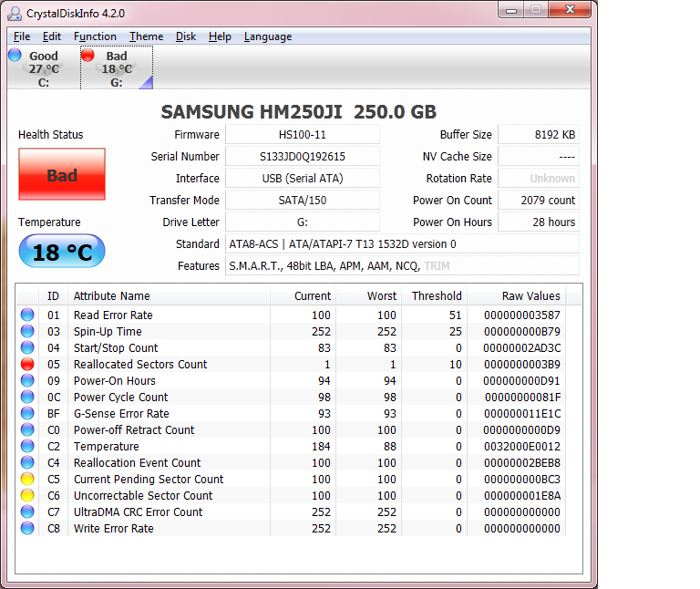Open the Theme menu
This screenshot has height=589, width=700.
coord(147,36)
